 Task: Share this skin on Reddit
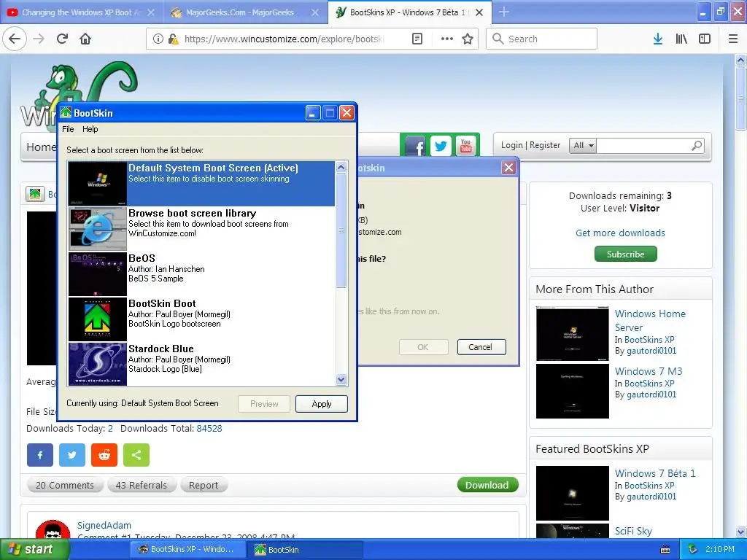pyautogui.click(x=104, y=455)
